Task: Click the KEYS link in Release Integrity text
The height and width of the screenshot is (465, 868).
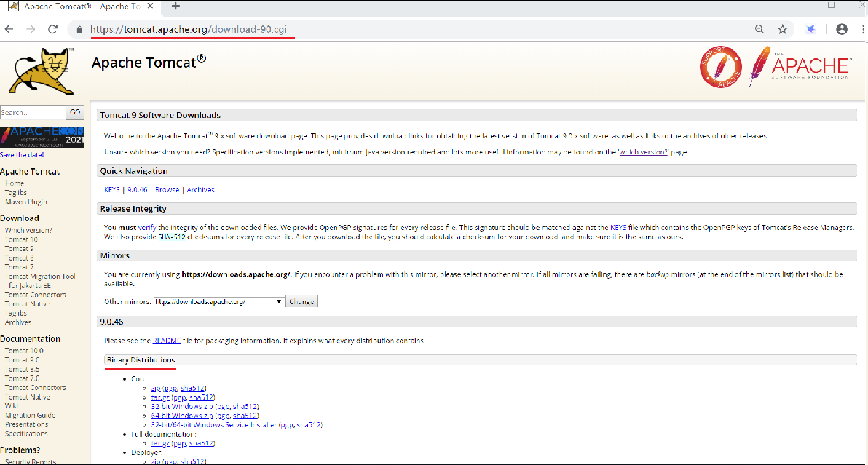Action: click(618, 227)
